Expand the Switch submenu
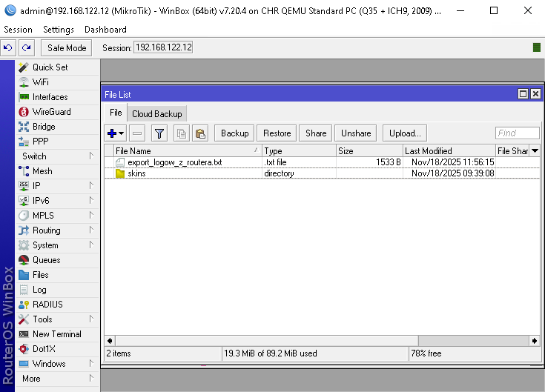545x392 pixels. coord(57,156)
